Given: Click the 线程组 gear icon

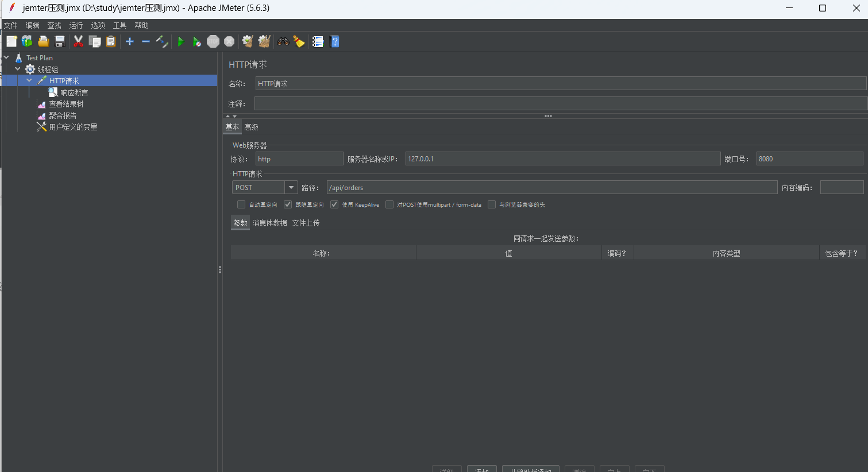Looking at the screenshot, I should pos(30,69).
